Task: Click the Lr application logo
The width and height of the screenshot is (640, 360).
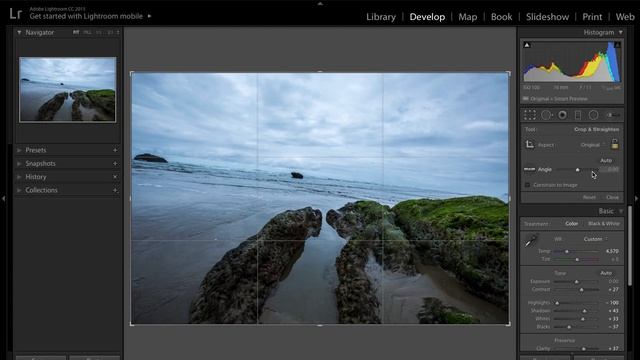Action: [16, 13]
